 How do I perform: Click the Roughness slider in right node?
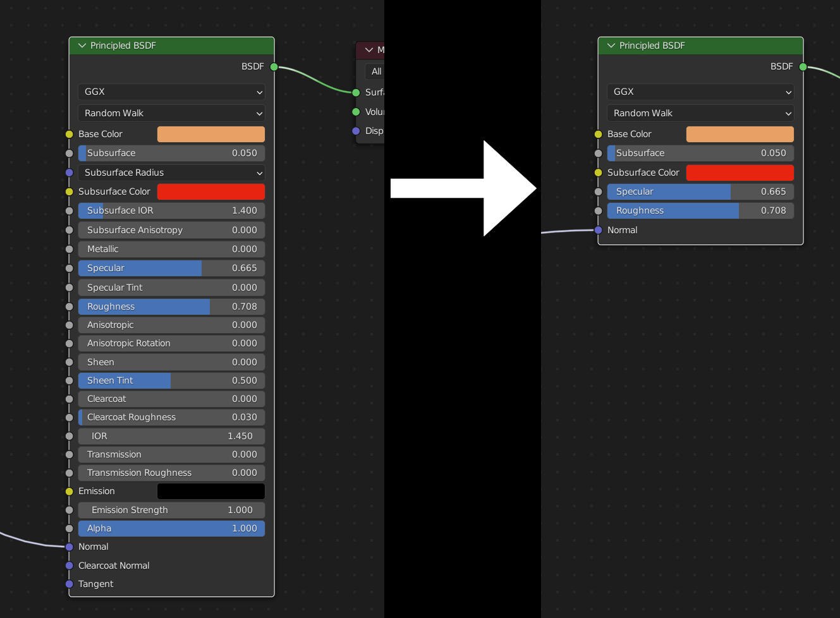(700, 210)
